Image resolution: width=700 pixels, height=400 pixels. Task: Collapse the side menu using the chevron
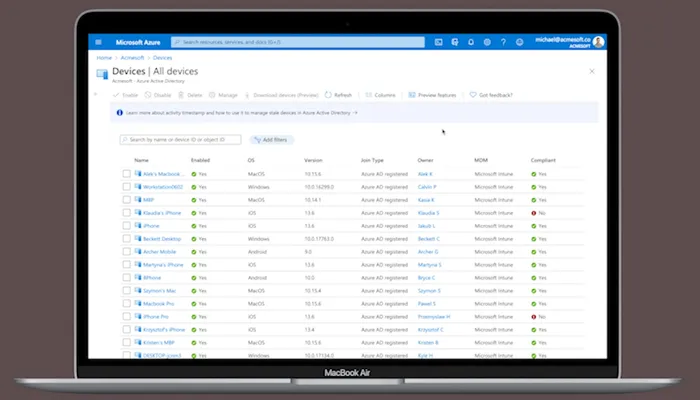96,94
